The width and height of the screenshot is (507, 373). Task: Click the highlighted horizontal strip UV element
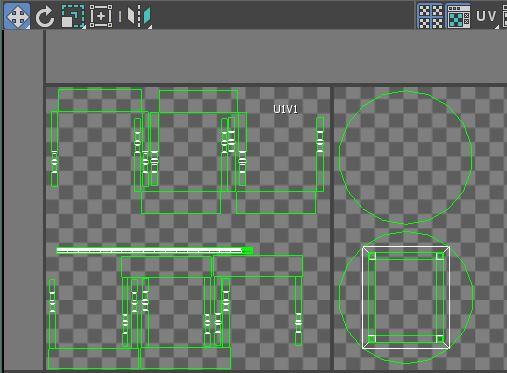[155, 251]
